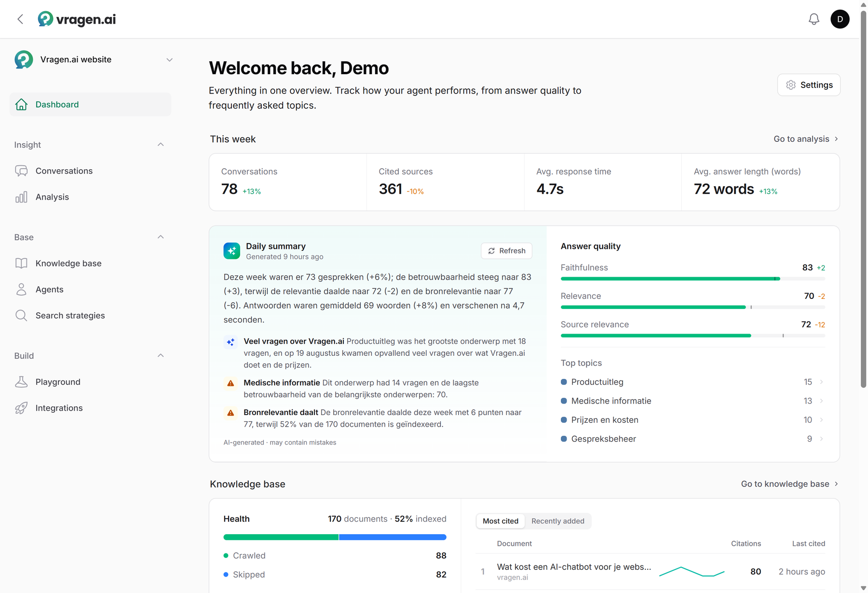Click the citations sparkline chart for row 1
Screen dimensions: 868x593
pyautogui.click(x=692, y=572)
